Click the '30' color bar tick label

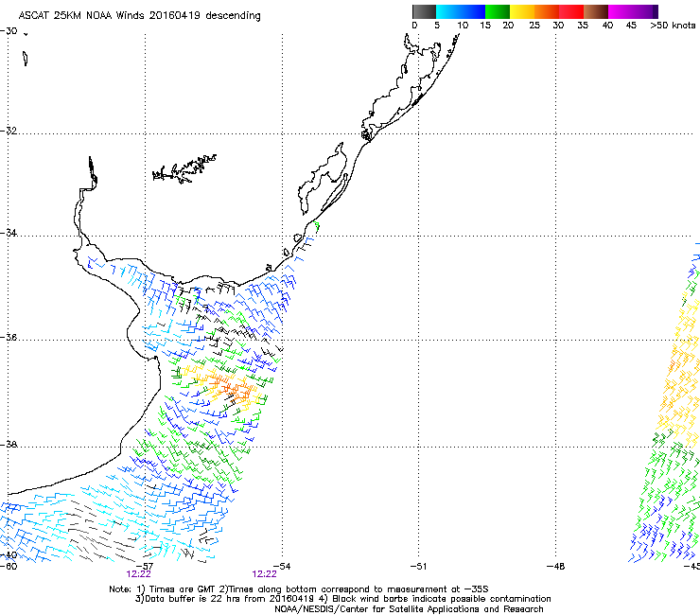tap(558, 26)
